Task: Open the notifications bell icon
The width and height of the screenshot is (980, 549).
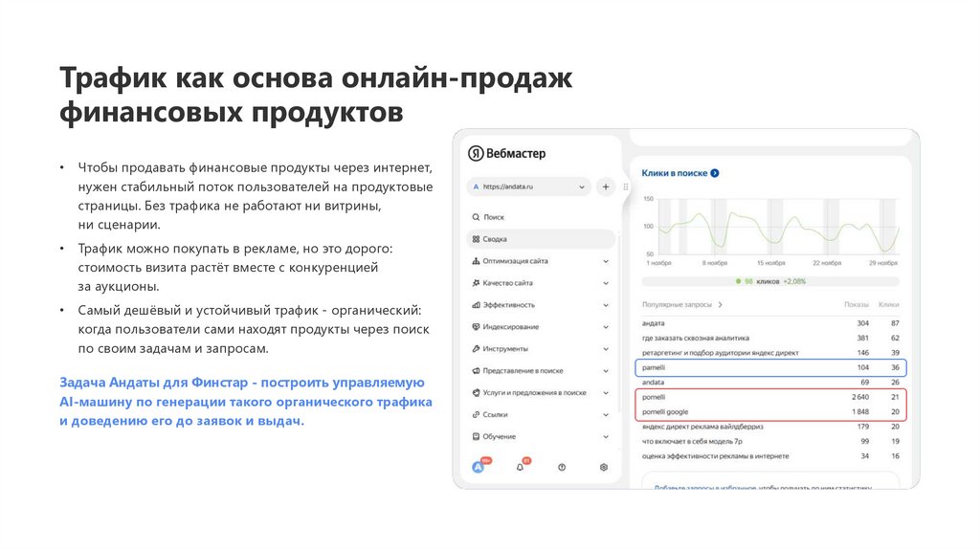Action: [521, 466]
